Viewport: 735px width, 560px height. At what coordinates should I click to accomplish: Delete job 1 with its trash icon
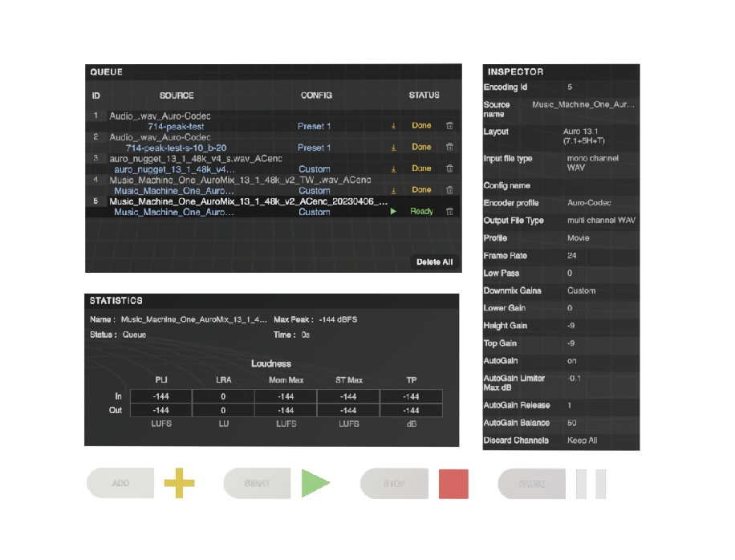[x=449, y=126]
